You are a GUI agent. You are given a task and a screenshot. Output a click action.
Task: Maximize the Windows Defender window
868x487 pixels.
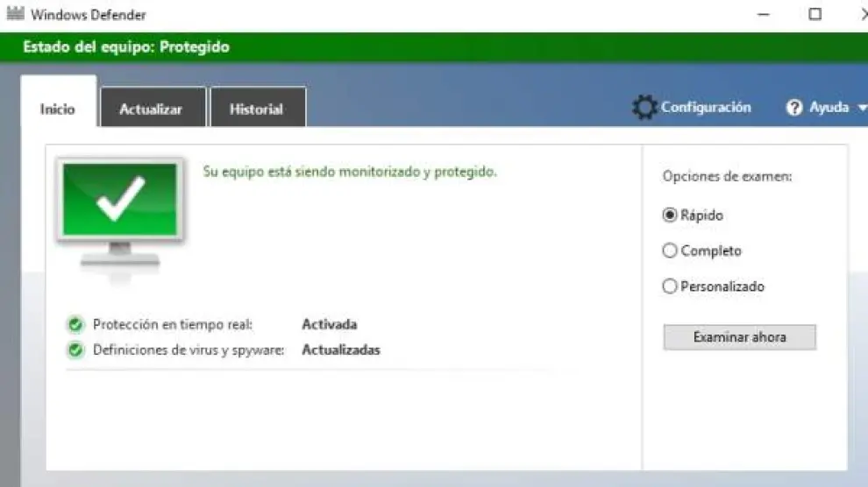[x=815, y=14]
